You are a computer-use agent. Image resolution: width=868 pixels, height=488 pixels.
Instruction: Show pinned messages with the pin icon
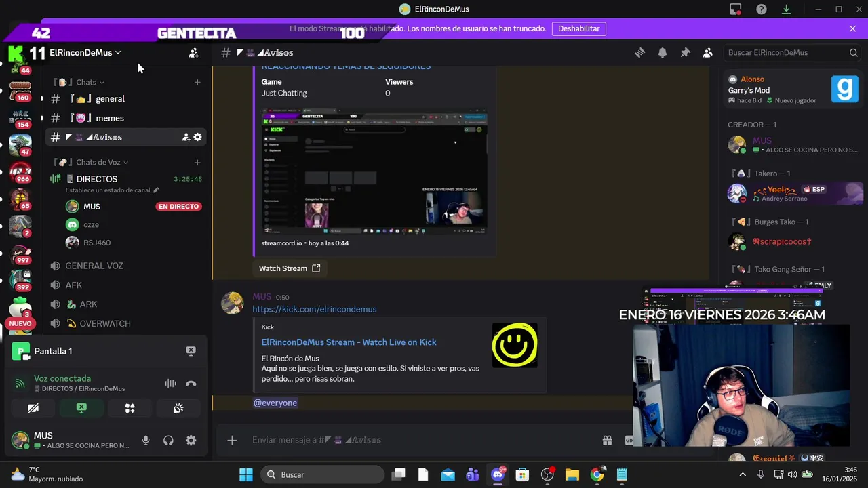[685, 52]
